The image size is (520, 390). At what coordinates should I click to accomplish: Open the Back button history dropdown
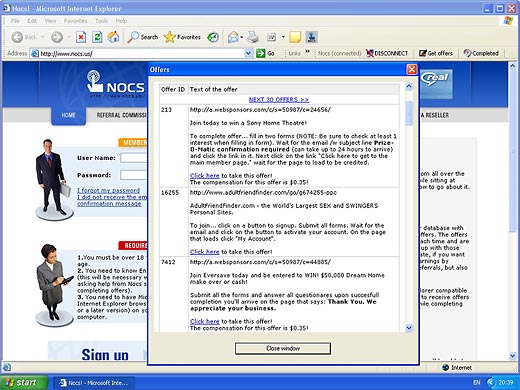(x=43, y=37)
